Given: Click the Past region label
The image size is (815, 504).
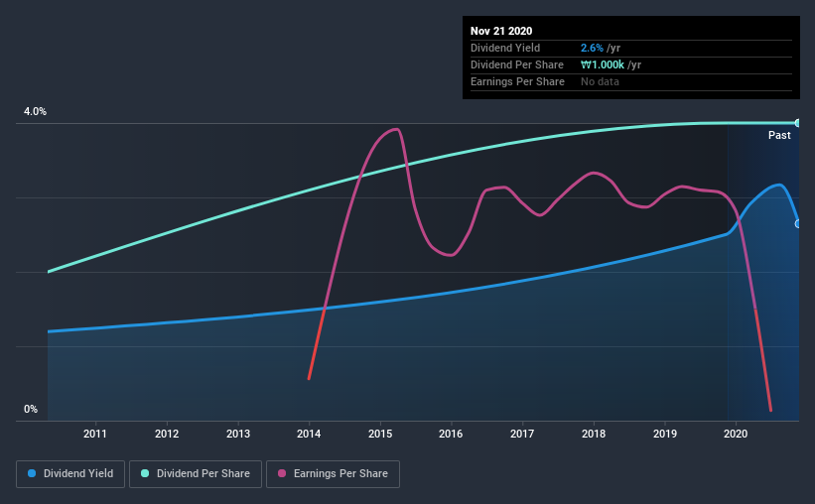Looking at the screenshot, I should click(x=779, y=135).
